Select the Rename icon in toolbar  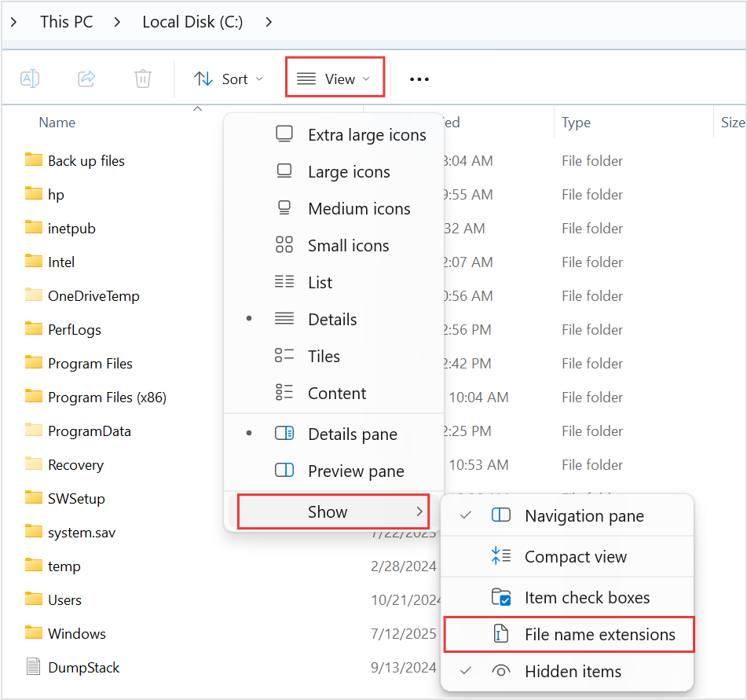click(31, 78)
